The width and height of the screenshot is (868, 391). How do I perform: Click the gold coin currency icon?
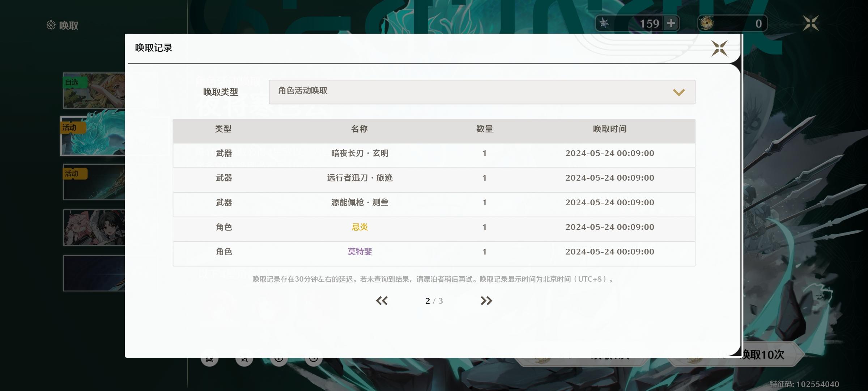point(707,24)
